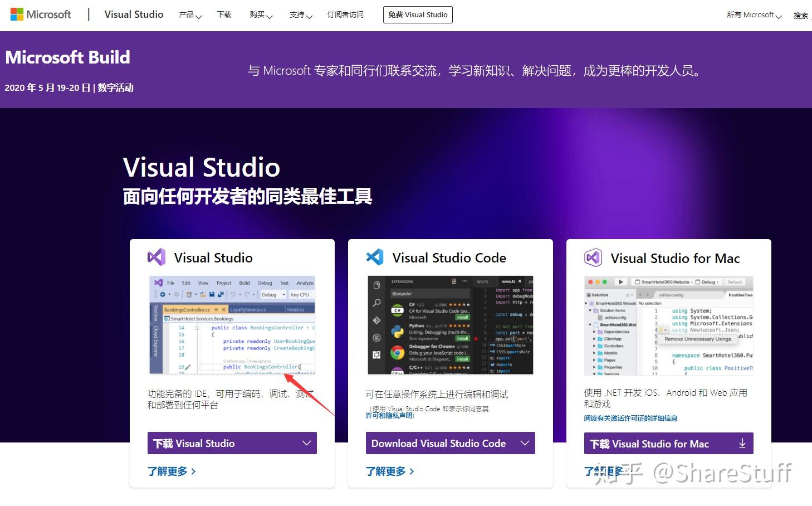This screenshot has width=812, height=506.
Task: Open the 购买 dropdown menu
Action: point(260,15)
